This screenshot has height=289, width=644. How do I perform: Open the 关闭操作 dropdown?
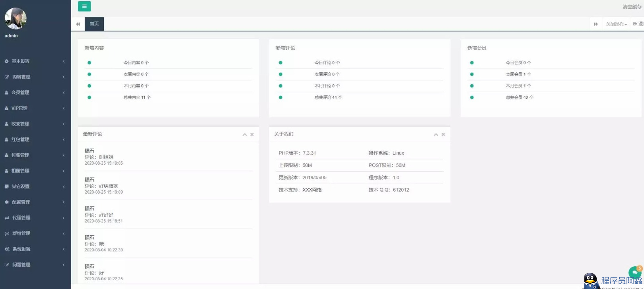[x=616, y=24]
